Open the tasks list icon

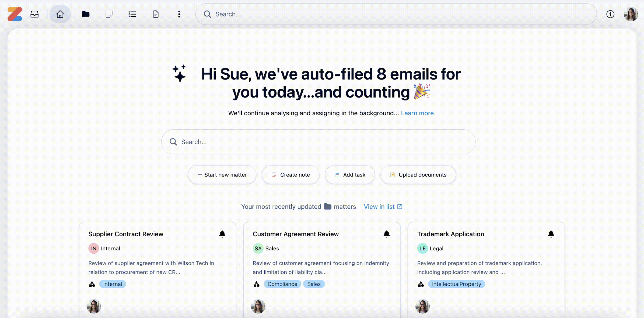point(132,14)
